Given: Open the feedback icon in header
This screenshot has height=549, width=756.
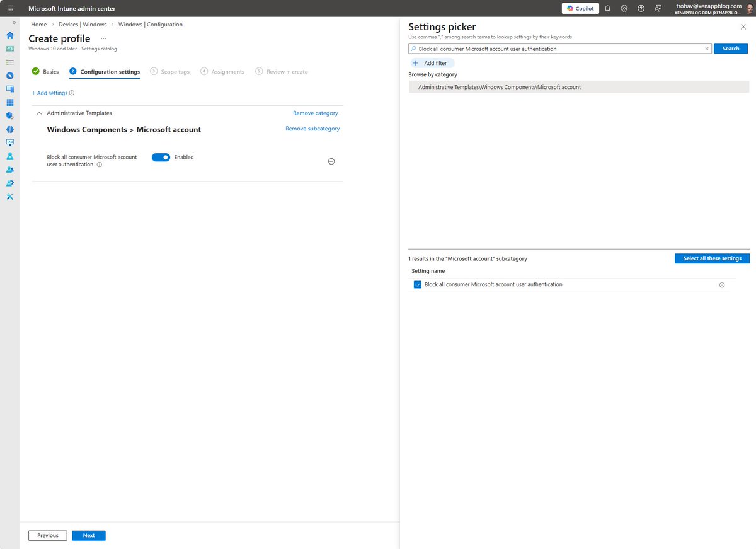Looking at the screenshot, I should coord(658,8).
